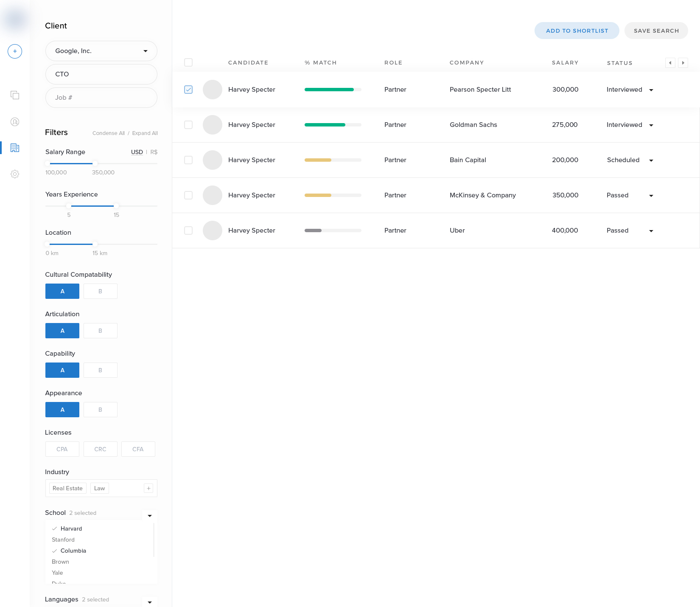
Task: Toggle the CFA license filter
Action: pos(138,449)
